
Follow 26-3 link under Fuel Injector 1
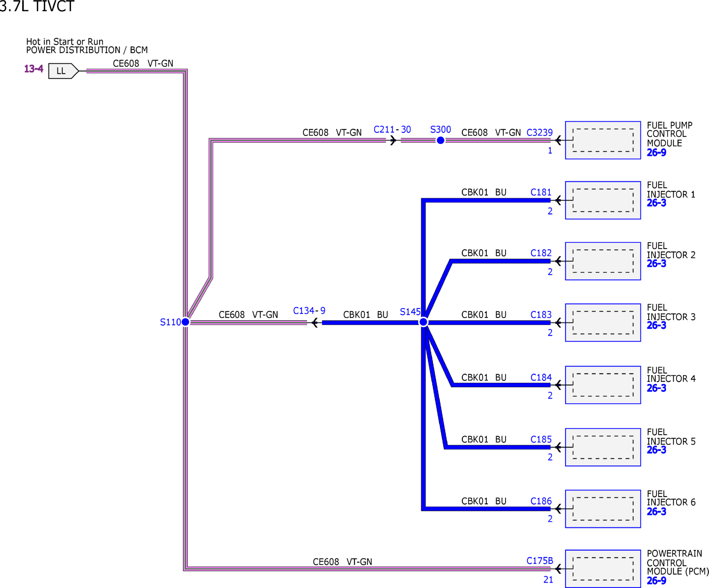click(656, 203)
